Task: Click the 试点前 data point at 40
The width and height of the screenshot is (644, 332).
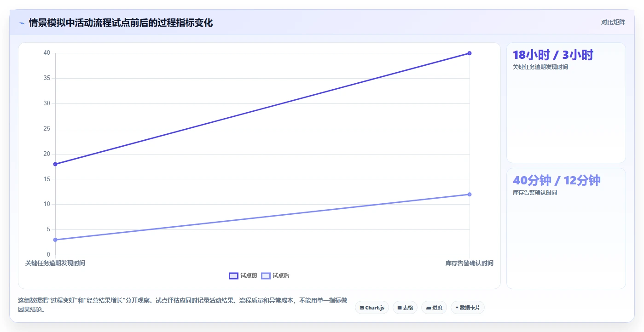Action: [x=470, y=53]
